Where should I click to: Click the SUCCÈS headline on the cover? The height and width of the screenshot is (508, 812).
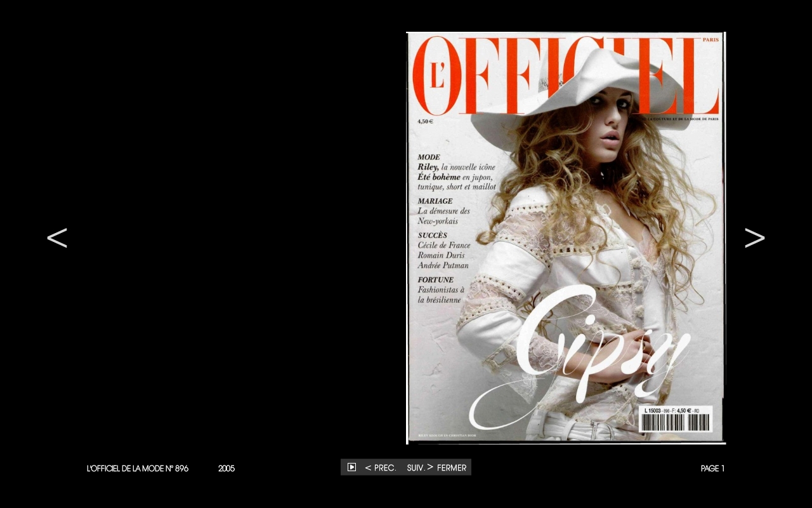(433, 236)
